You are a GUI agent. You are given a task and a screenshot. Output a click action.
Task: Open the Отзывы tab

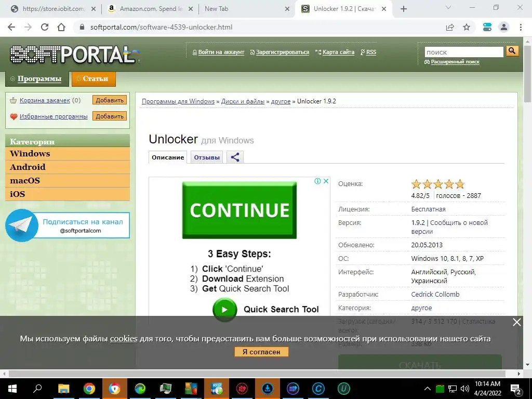click(x=207, y=157)
